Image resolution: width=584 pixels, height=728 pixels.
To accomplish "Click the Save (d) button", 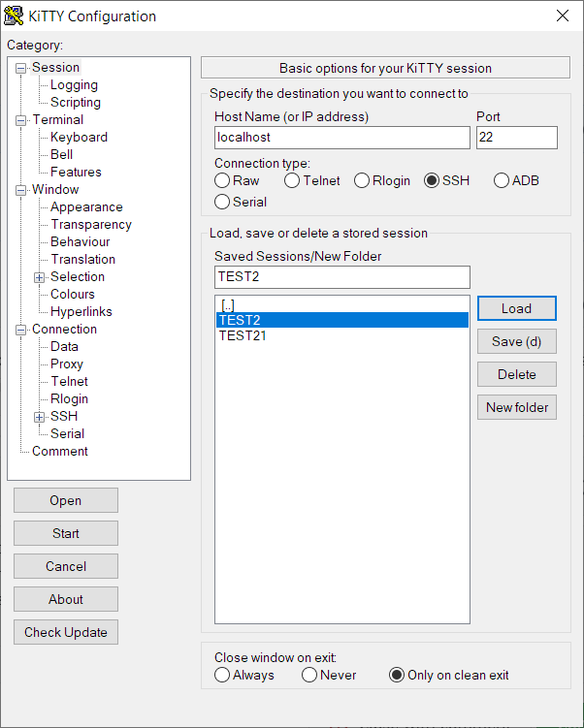I will pyautogui.click(x=517, y=341).
